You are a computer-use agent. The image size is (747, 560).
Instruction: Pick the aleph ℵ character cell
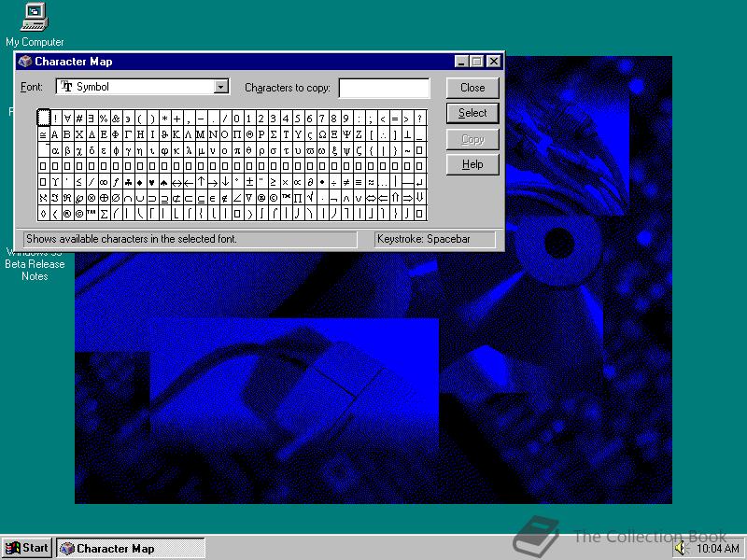[x=43, y=197]
